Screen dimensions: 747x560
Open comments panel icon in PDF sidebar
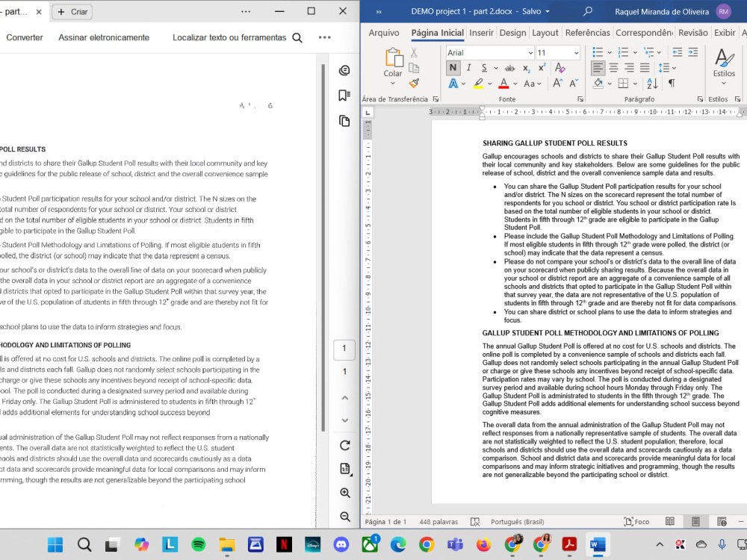[x=344, y=70]
